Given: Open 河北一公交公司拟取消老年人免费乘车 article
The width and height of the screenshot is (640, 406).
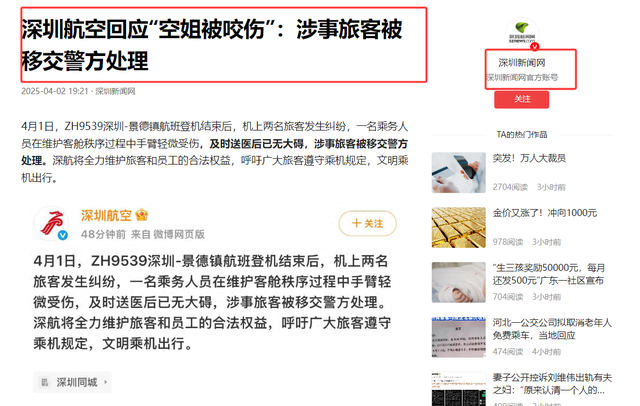Looking at the screenshot, I should point(552,329).
